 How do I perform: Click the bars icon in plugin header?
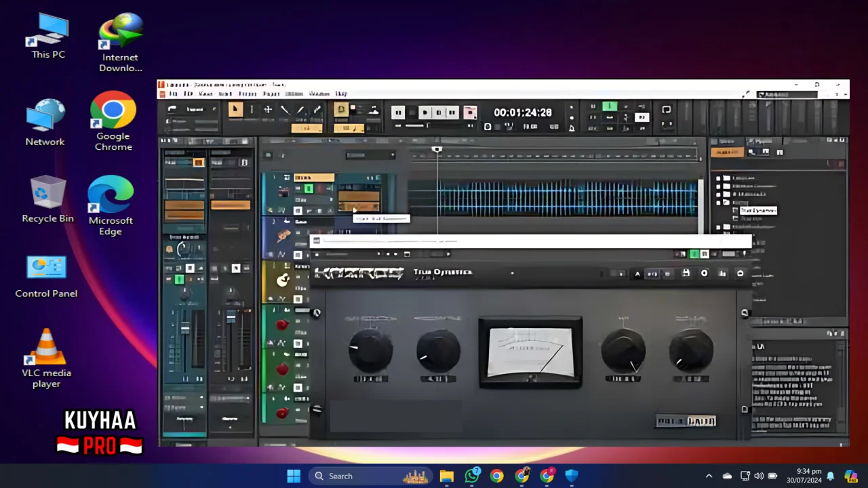point(722,273)
